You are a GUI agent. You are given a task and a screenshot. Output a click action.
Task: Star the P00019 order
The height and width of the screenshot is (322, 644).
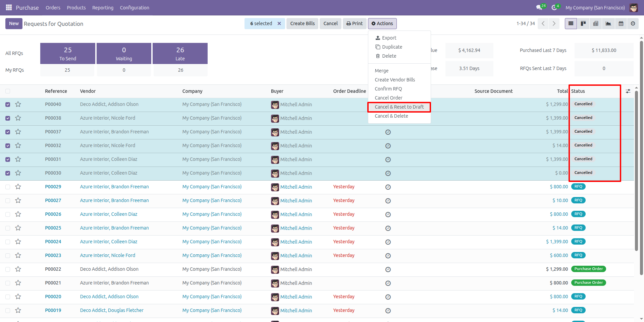18,310
